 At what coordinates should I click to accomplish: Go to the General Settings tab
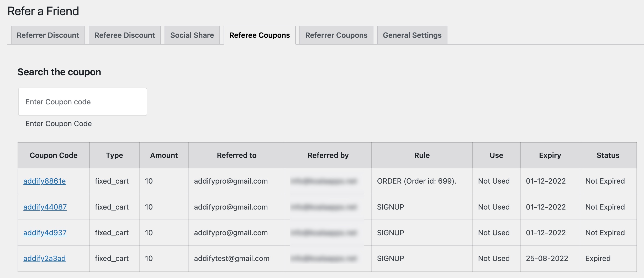tap(412, 35)
